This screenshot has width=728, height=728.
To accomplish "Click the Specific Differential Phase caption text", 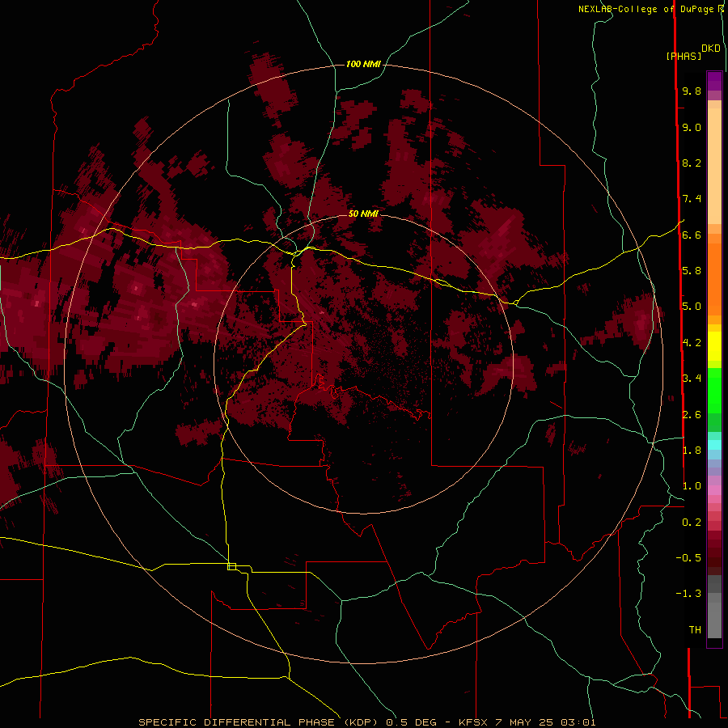I will [366, 722].
